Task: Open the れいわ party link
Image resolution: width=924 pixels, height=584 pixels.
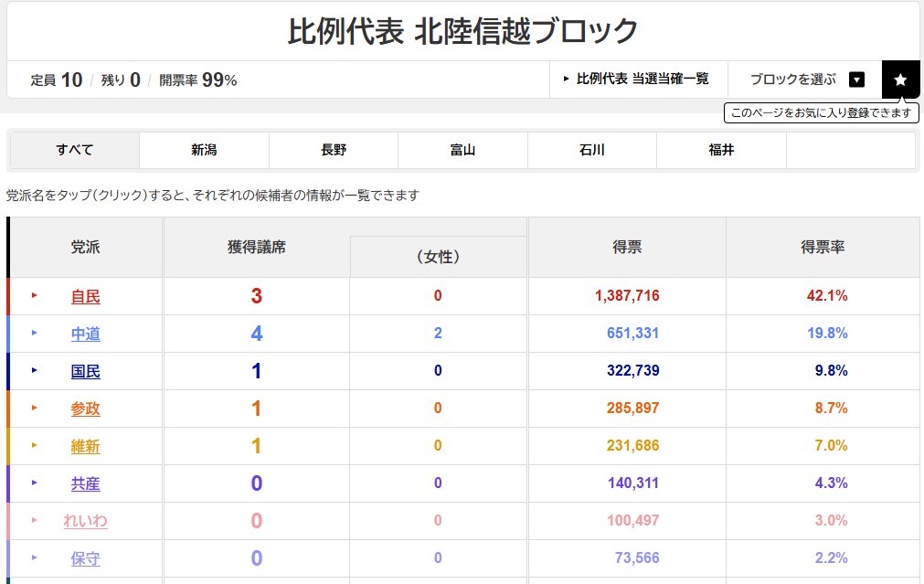Action: pyautogui.click(x=85, y=521)
